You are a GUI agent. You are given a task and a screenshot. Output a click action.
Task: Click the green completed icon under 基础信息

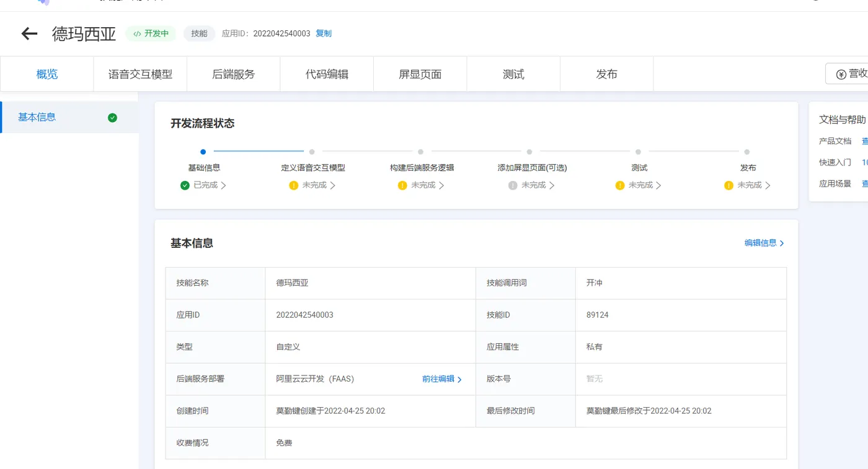pyautogui.click(x=185, y=185)
